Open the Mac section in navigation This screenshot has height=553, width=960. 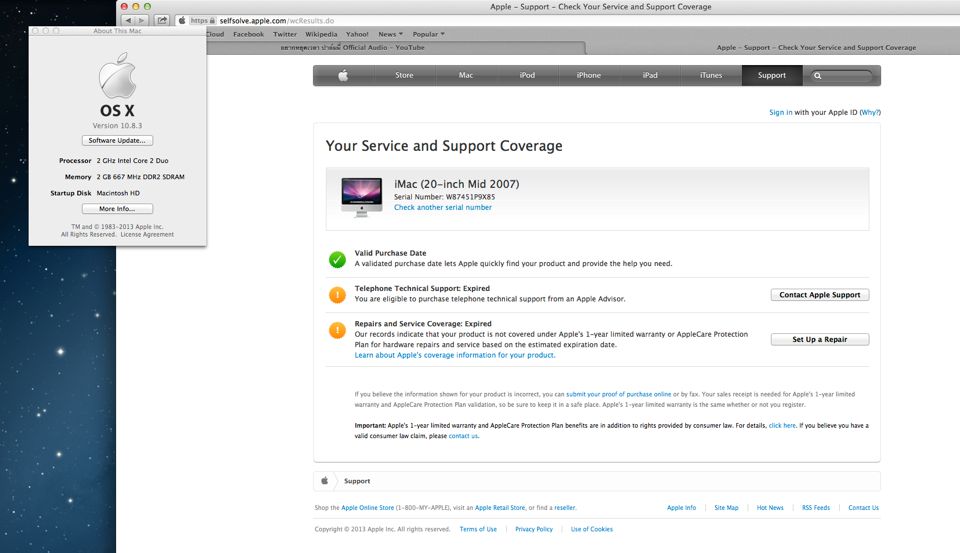(466, 75)
